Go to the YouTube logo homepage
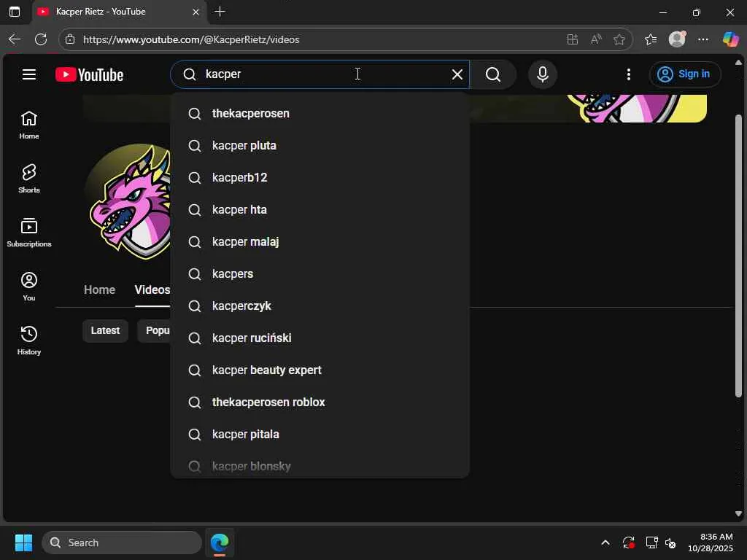Viewport: 747px width, 560px height. [90, 75]
